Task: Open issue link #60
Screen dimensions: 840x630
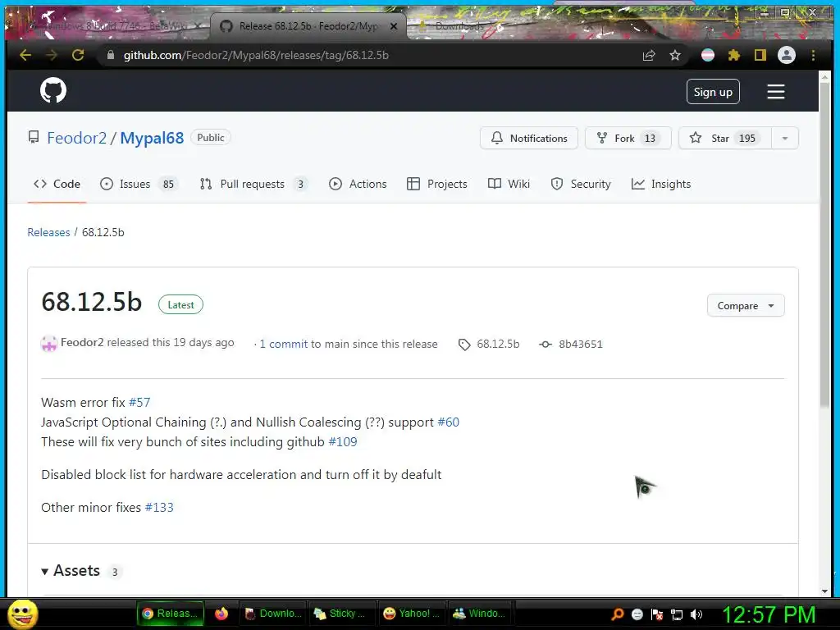Action: (x=449, y=422)
